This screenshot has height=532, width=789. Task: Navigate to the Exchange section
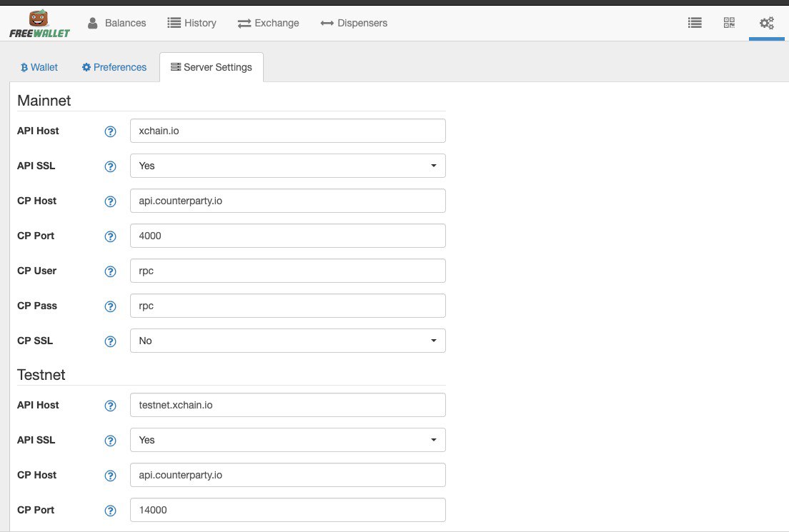click(268, 23)
